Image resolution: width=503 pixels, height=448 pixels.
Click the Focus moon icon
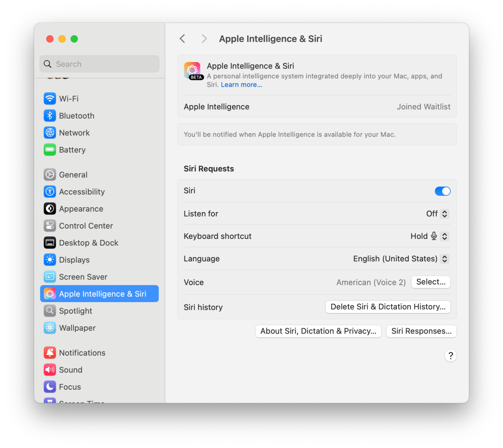pyautogui.click(x=50, y=387)
